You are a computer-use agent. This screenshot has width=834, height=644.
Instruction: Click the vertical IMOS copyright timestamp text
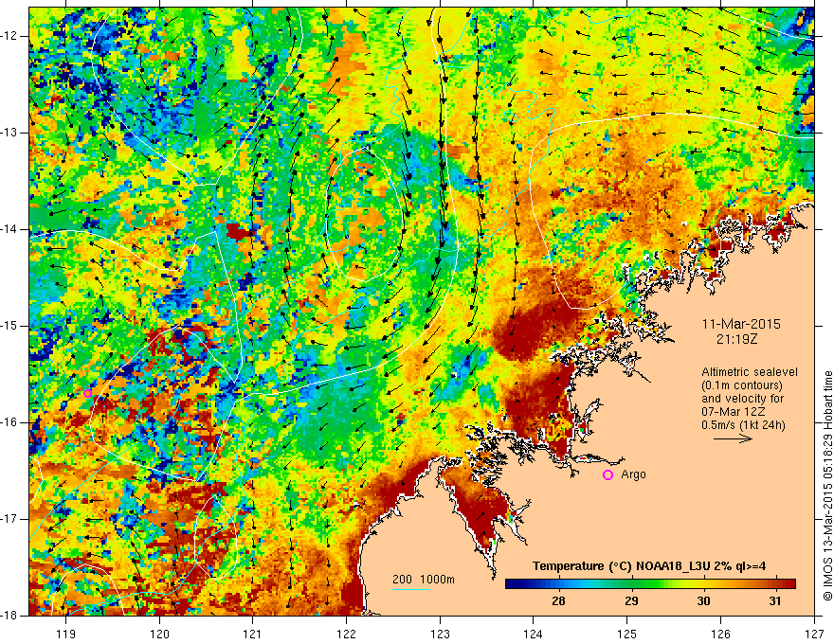(827, 486)
